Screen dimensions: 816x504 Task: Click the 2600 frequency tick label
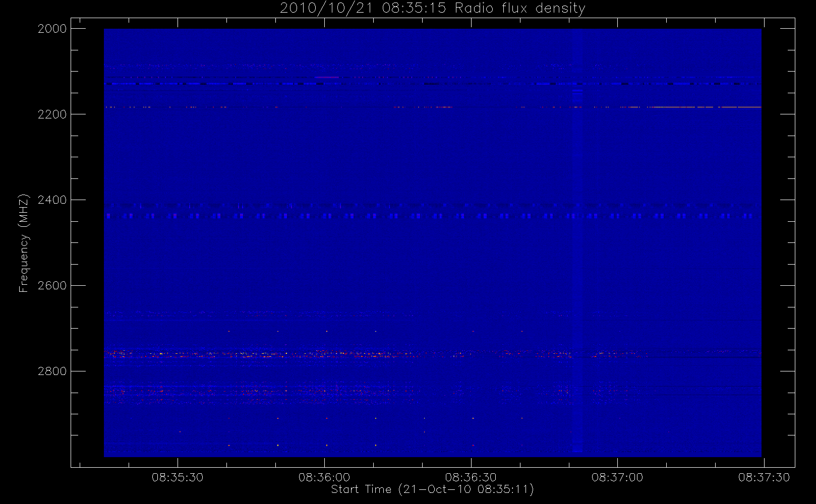(x=52, y=286)
